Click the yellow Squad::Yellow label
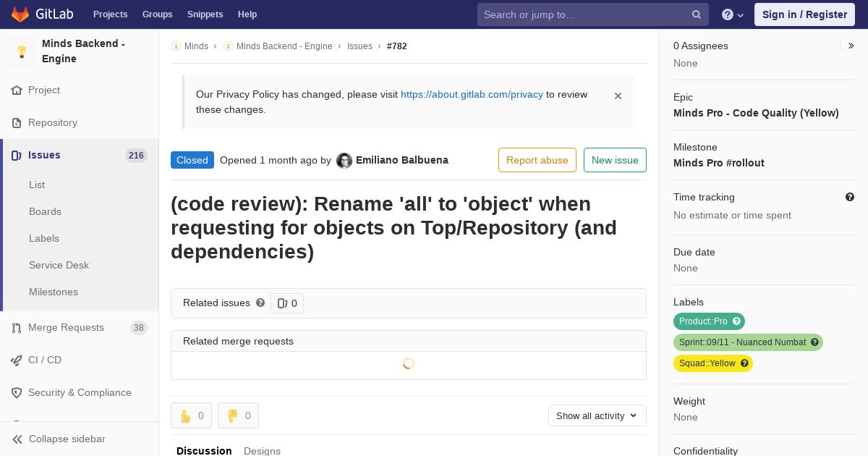Screen dimensions: 868x456 click(713, 363)
